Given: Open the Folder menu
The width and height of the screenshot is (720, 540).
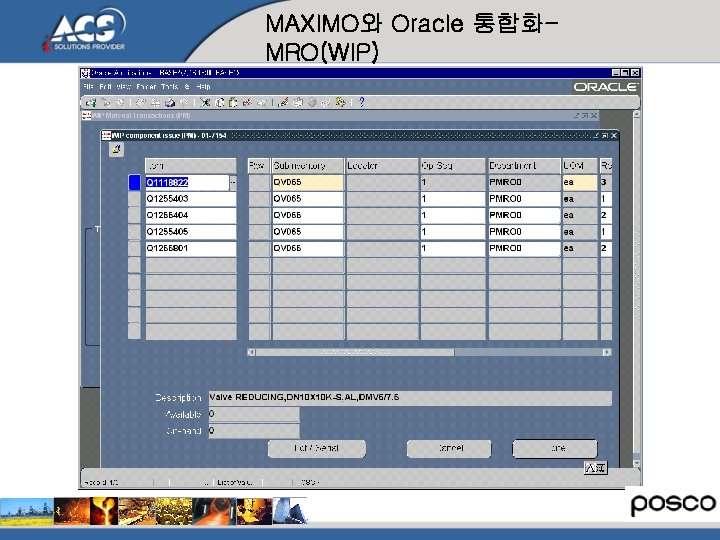Looking at the screenshot, I should point(146,86).
